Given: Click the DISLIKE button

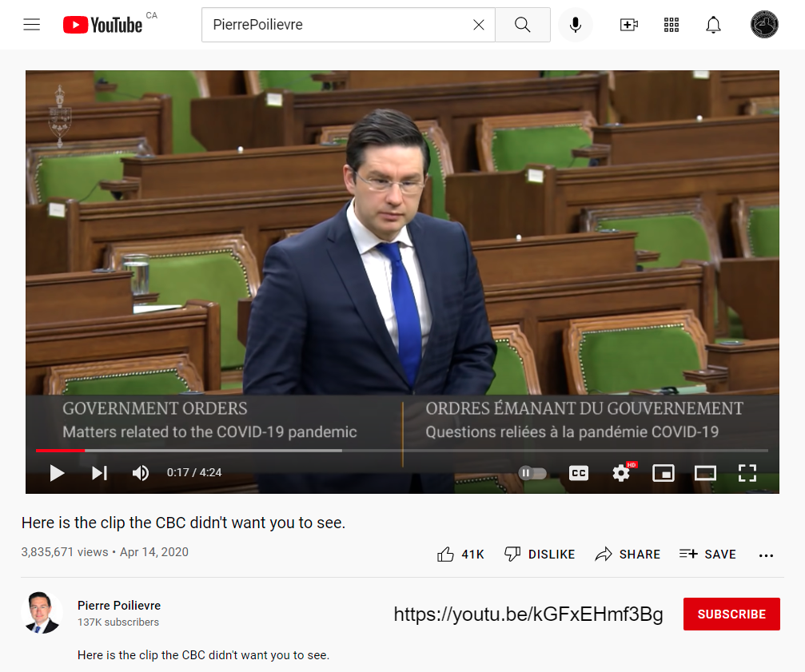Looking at the screenshot, I should (540, 554).
